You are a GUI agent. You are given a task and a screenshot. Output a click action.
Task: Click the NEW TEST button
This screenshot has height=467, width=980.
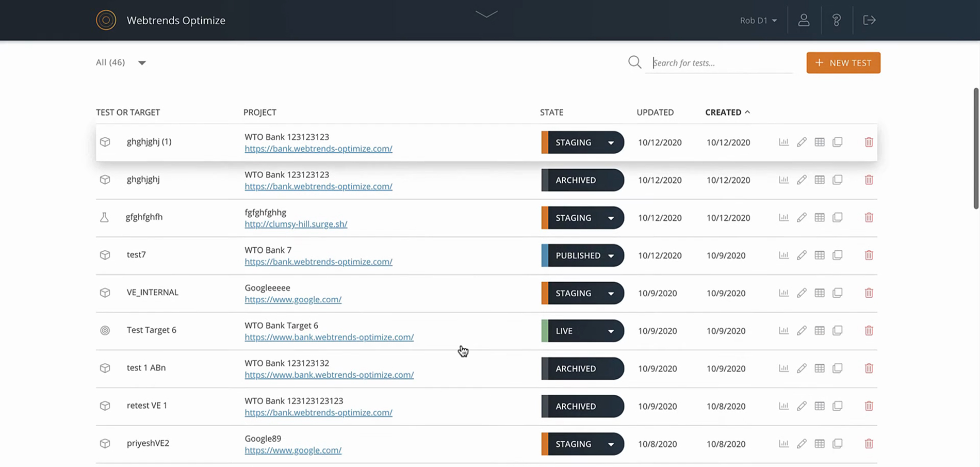[843, 62]
